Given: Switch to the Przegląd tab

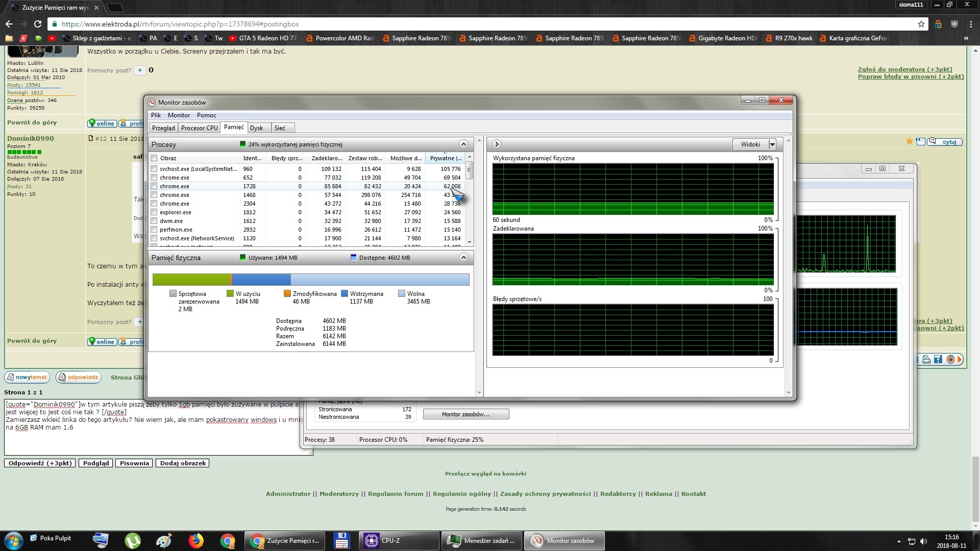Looking at the screenshot, I should (163, 128).
